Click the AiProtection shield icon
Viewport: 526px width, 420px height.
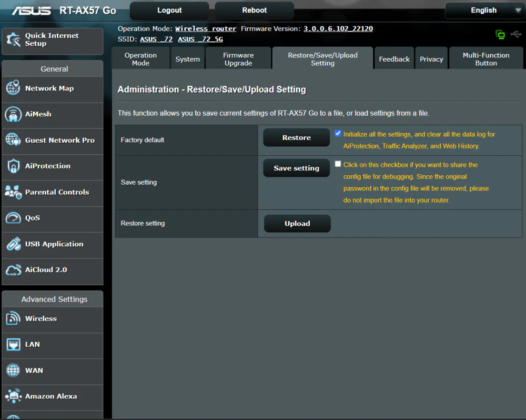pos(14,166)
